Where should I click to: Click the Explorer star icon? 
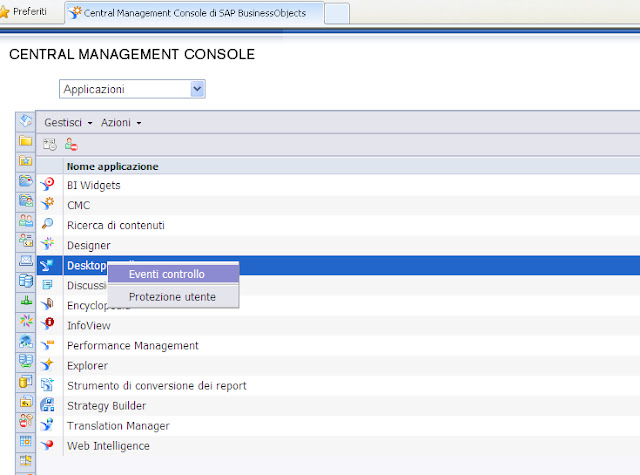48,364
